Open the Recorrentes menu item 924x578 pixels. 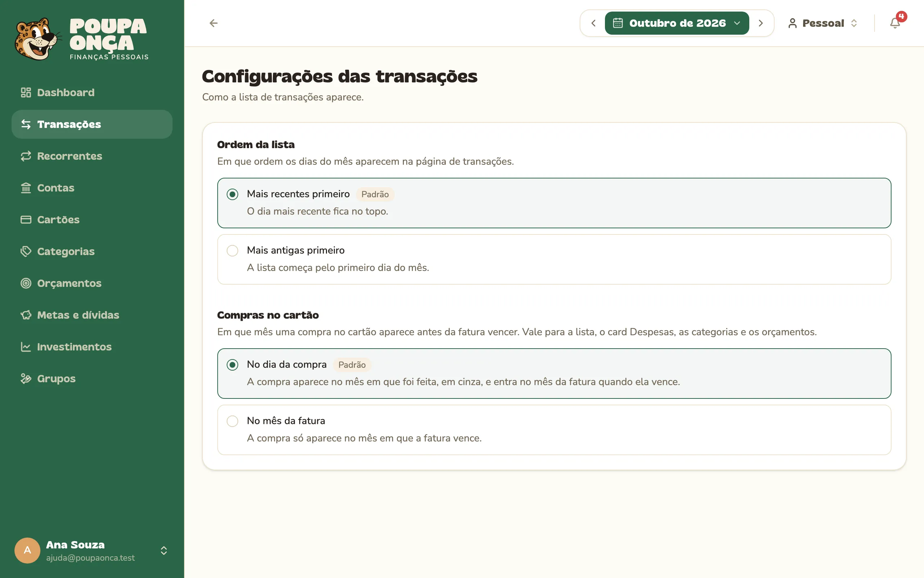click(x=92, y=156)
